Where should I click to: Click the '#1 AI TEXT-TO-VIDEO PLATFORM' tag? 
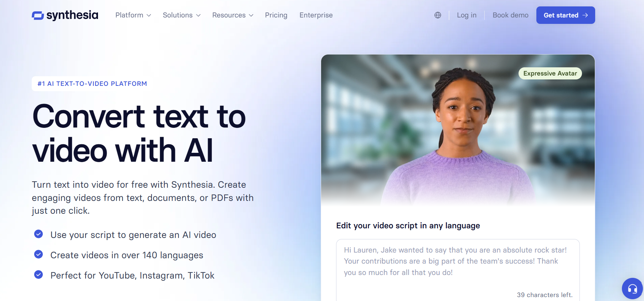point(92,84)
